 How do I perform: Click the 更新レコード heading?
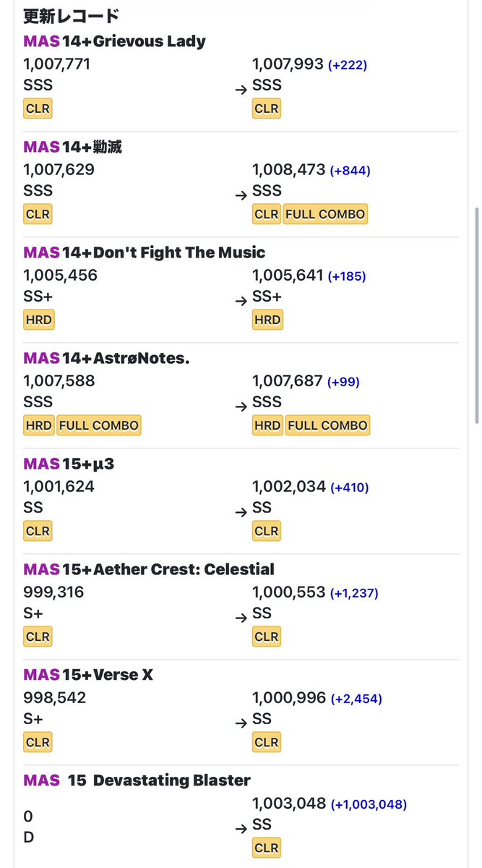tap(71, 15)
